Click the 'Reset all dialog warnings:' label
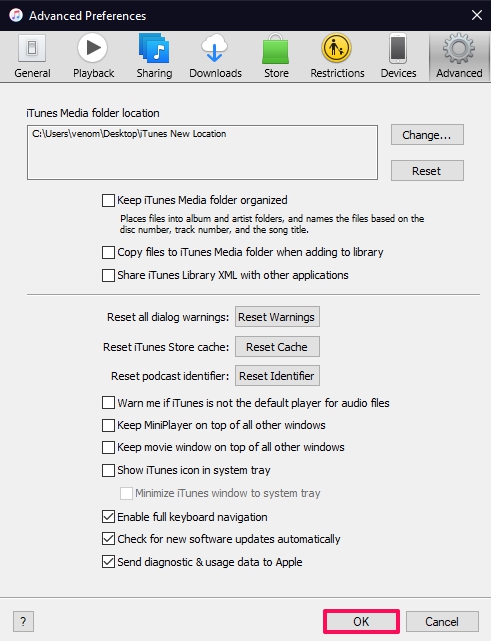 pos(168,317)
